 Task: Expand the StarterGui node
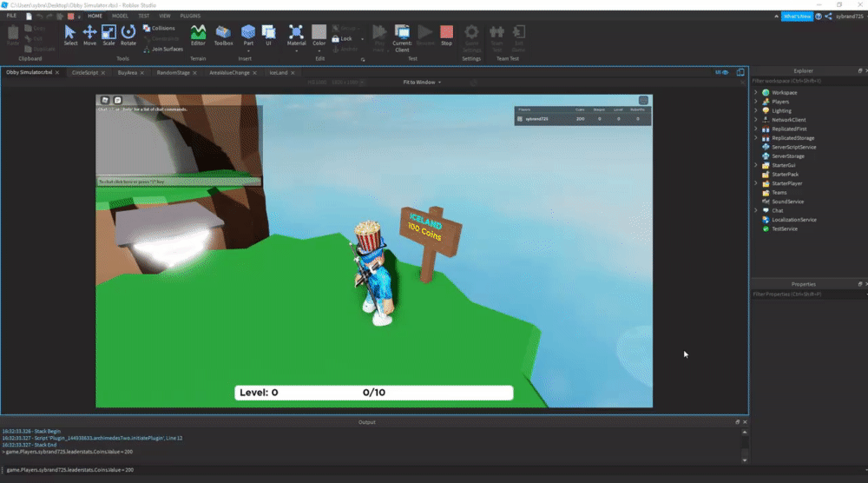pos(756,165)
